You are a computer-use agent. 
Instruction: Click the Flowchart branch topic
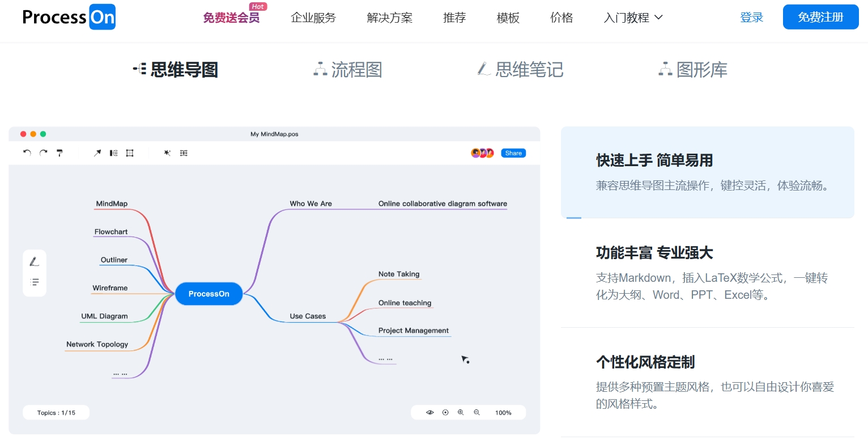[x=111, y=232]
